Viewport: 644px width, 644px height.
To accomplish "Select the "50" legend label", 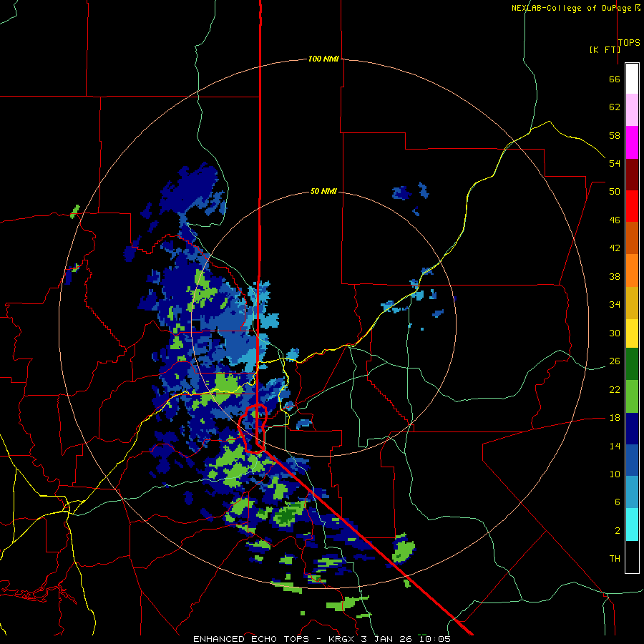I will [x=615, y=191].
